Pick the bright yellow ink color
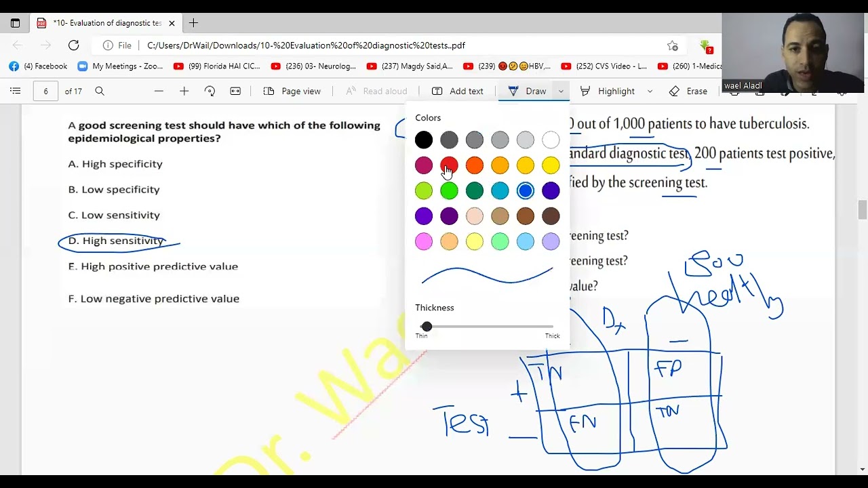 (x=551, y=165)
